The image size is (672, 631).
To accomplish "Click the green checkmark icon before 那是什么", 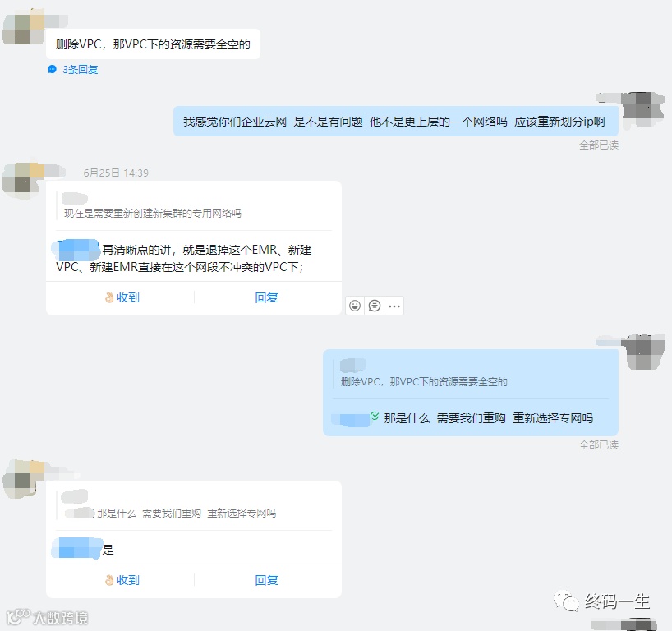I will point(375,416).
